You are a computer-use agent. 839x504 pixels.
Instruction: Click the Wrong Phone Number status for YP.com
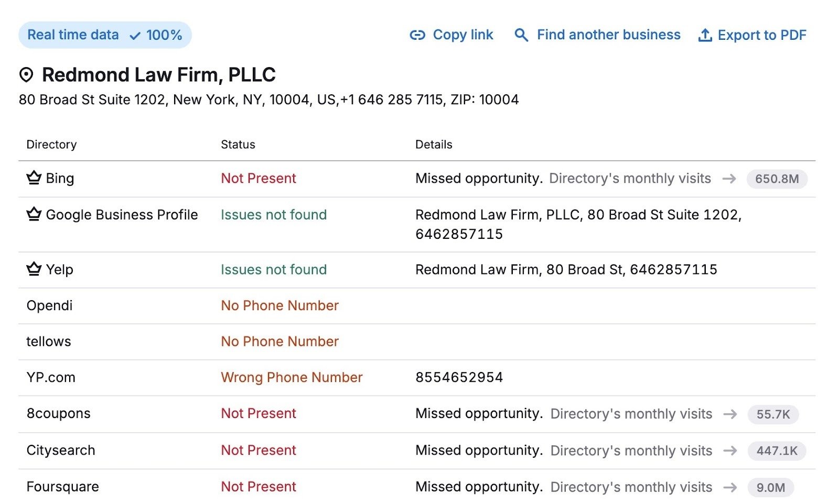292,377
